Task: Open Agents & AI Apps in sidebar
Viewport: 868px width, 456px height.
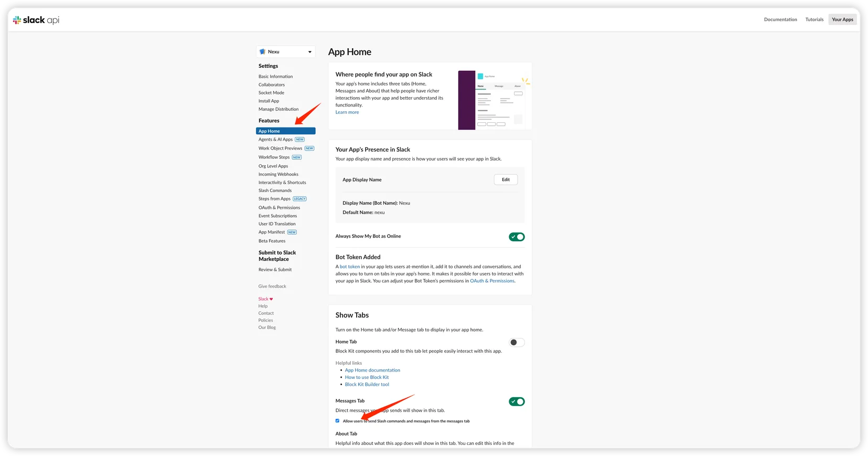Action: [275, 140]
